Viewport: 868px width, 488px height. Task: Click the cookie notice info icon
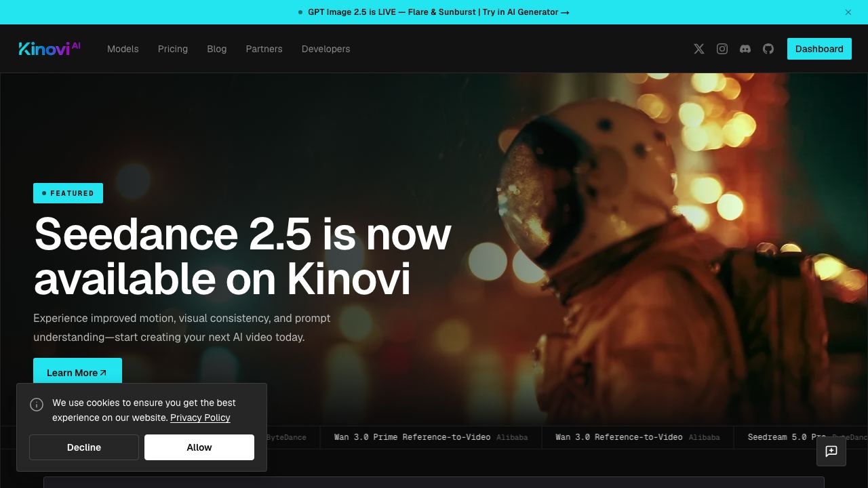tap(37, 405)
